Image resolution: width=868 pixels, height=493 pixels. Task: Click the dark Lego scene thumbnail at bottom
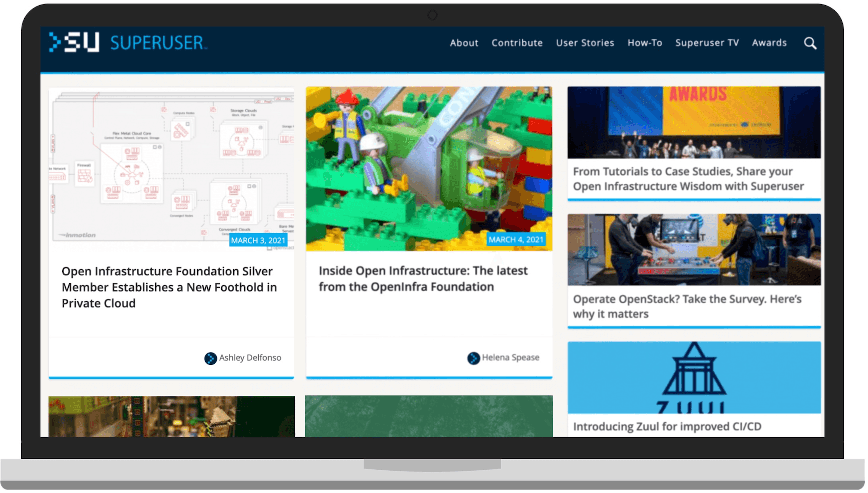pos(172,417)
